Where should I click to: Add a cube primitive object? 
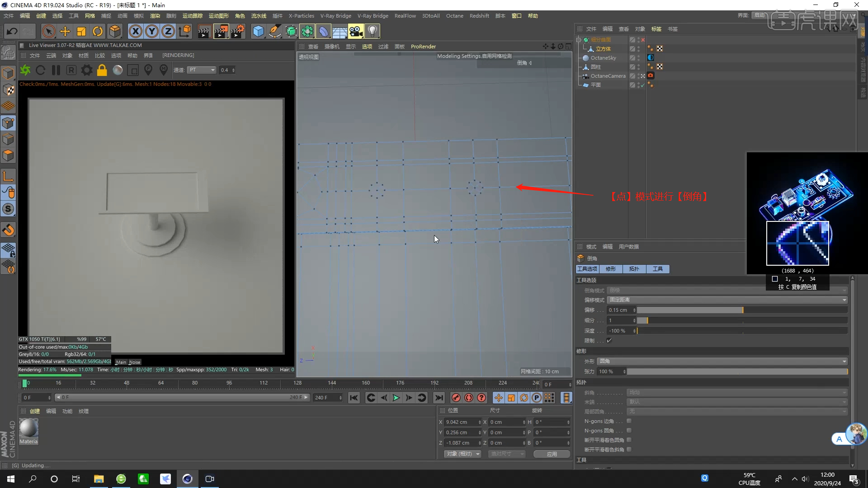point(258,31)
